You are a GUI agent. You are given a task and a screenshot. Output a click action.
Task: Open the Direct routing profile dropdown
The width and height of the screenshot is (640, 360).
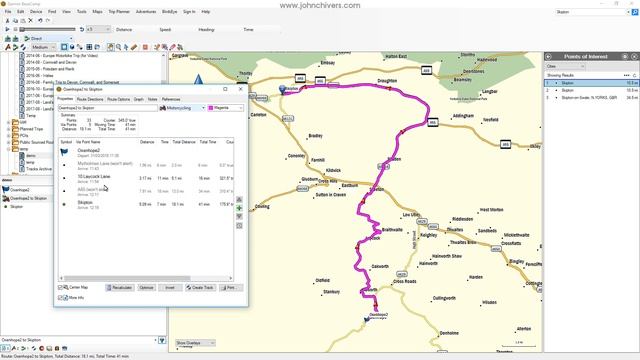[x=48, y=38]
